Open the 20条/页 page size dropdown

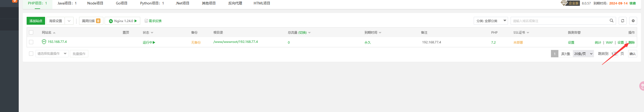click(x=583, y=54)
